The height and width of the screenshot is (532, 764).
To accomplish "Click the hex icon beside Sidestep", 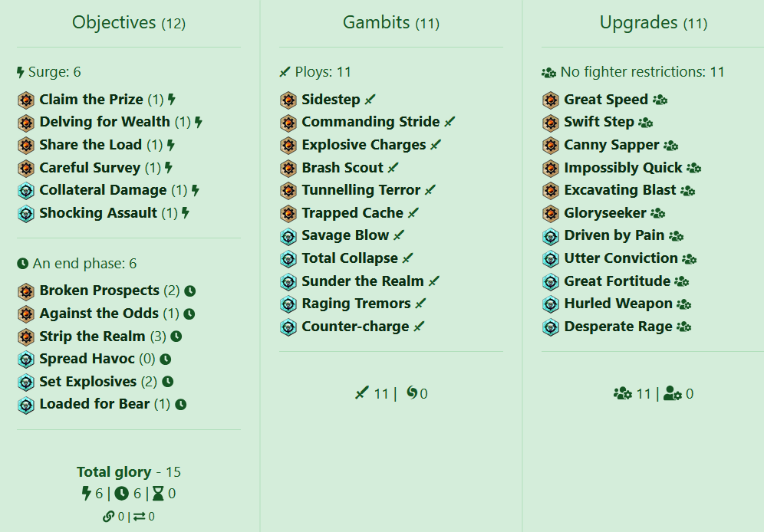I will click(288, 100).
